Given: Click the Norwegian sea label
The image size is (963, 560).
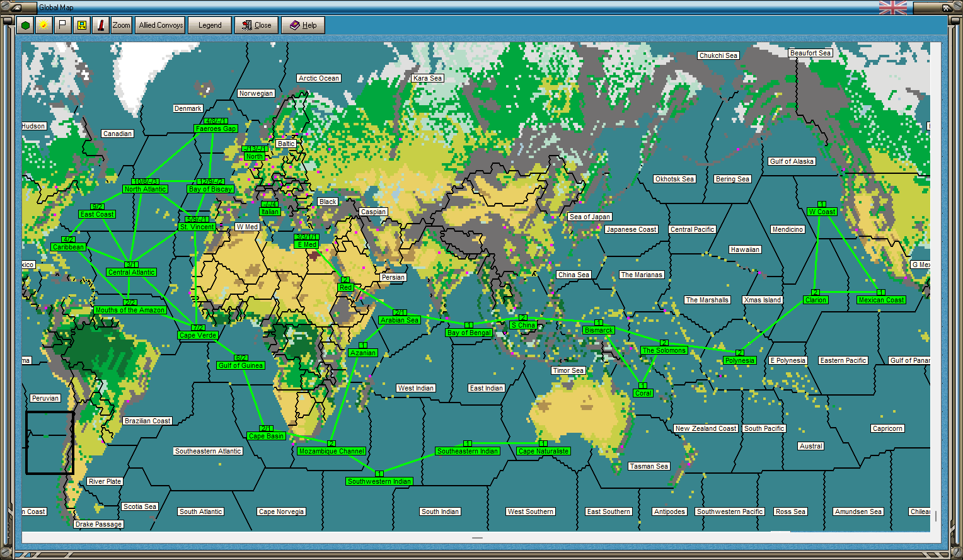Looking at the screenshot, I should click(x=256, y=93).
